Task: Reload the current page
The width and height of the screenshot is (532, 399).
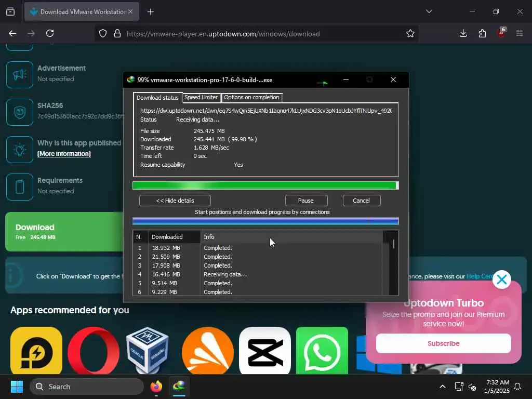Action: [x=50, y=33]
